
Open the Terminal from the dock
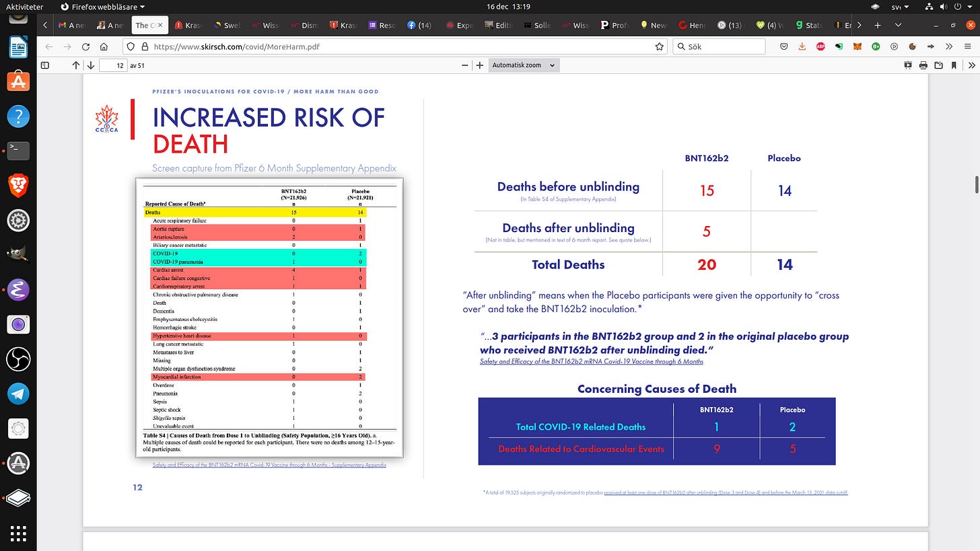18,151
